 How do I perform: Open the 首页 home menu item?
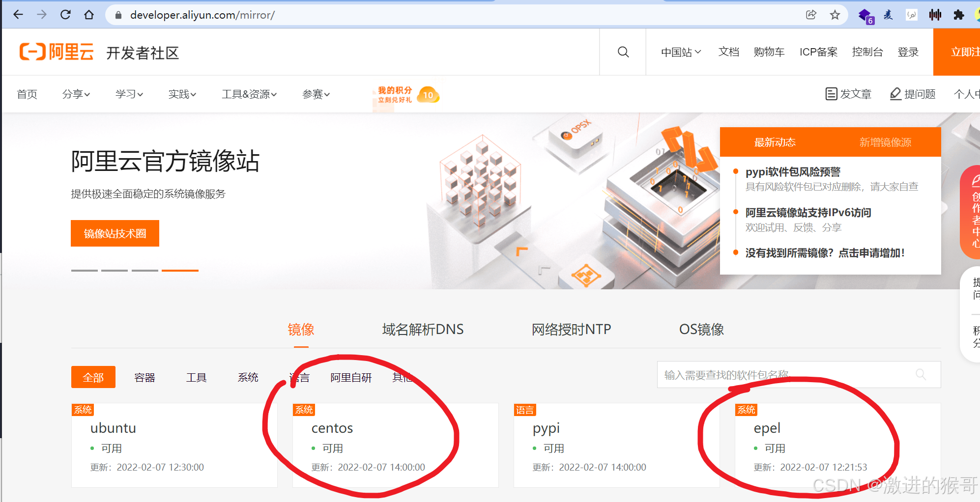27,94
